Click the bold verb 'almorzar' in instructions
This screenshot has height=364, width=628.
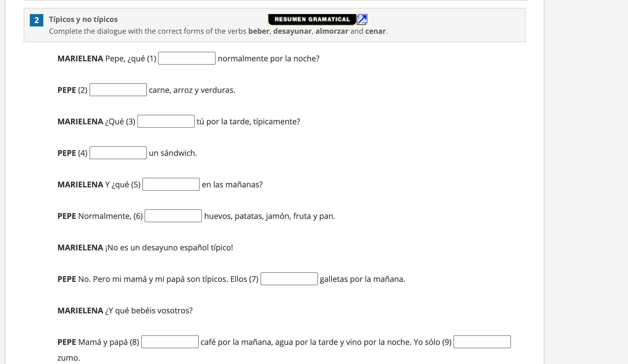point(332,31)
